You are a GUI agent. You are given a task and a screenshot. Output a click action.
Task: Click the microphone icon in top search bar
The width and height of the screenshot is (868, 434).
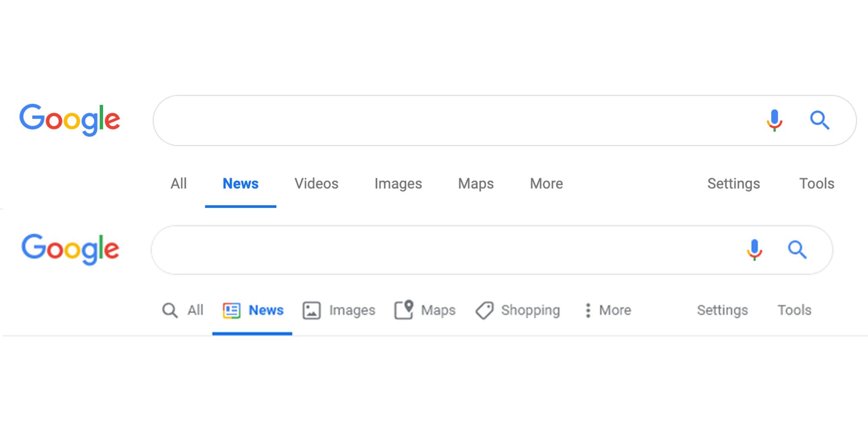pos(774,120)
